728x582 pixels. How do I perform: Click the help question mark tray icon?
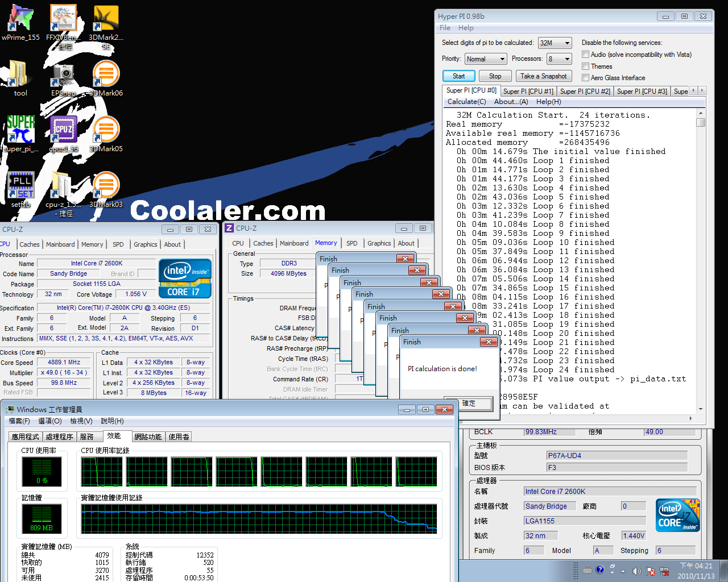tap(599, 570)
